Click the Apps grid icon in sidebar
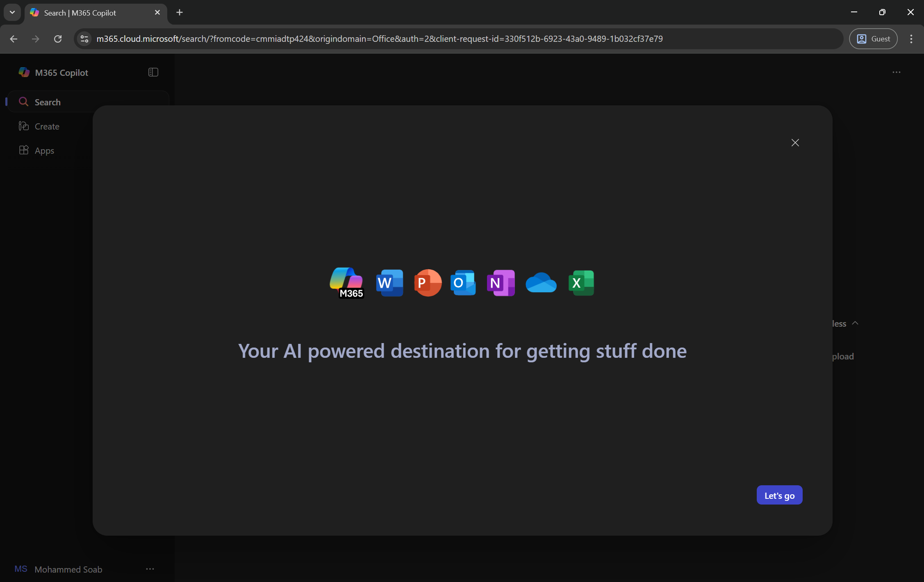This screenshot has width=924, height=582. pos(24,150)
